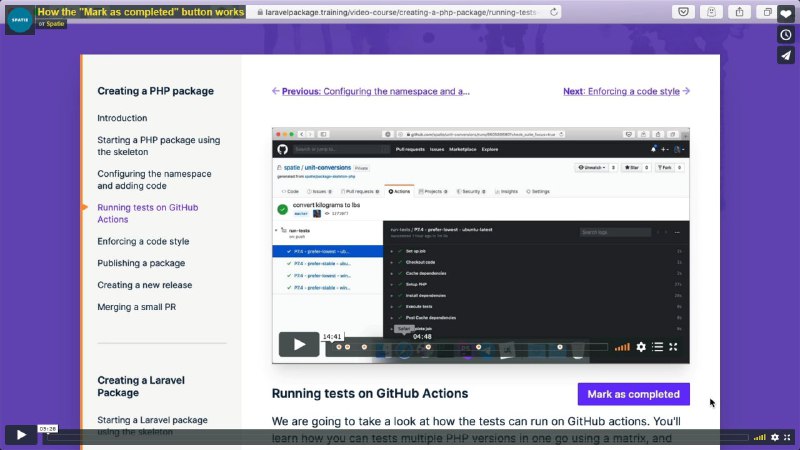800x450 pixels.
Task: Open the Unwatch dropdown on the repo
Action: coord(592,167)
